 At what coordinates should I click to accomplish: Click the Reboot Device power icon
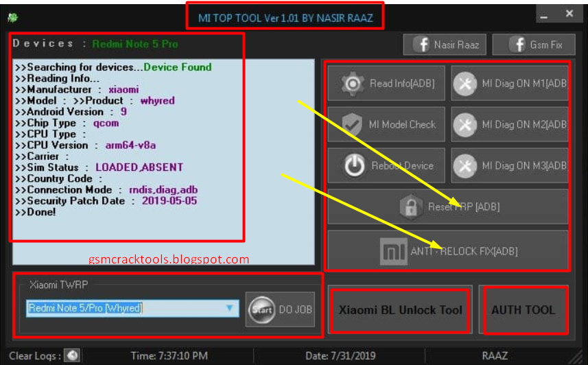tap(354, 165)
